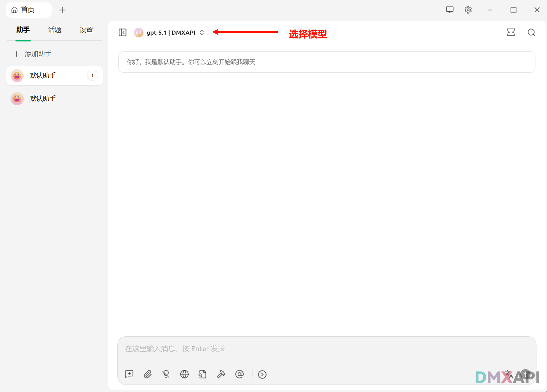The image size is (547, 392).
Task: Select the second 默认助手 in the list
Action: pyautogui.click(x=42, y=99)
